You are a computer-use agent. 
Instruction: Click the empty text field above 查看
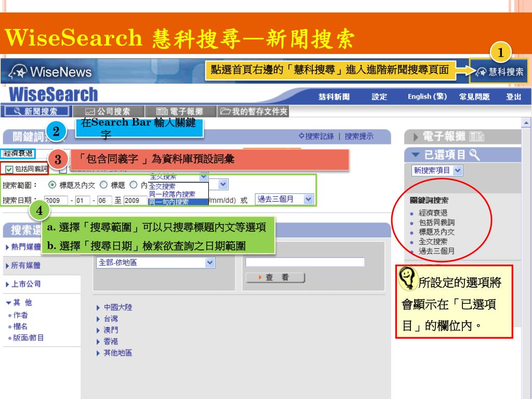point(305,262)
